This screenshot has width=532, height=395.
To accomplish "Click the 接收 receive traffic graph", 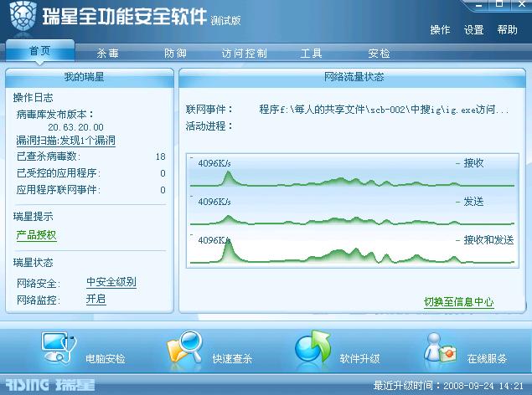I will pyautogui.click(x=352, y=172).
